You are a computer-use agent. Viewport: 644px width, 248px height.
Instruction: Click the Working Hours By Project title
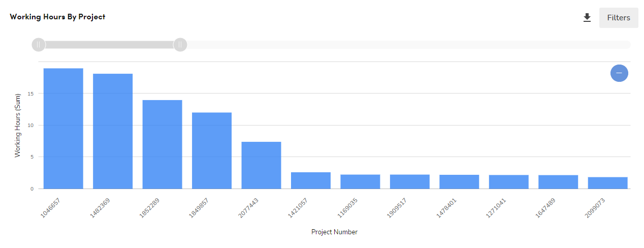[x=57, y=17]
